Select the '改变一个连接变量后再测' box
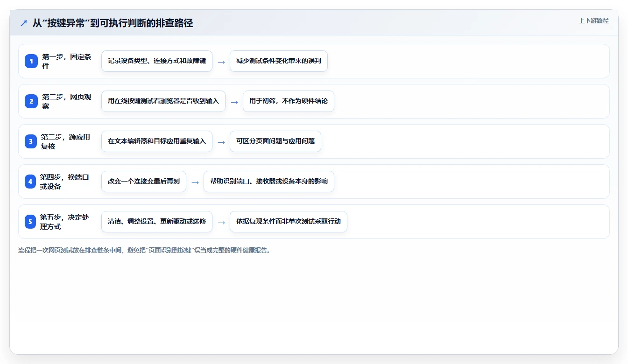The height and width of the screenshot is (364, 628). [144, 182]
